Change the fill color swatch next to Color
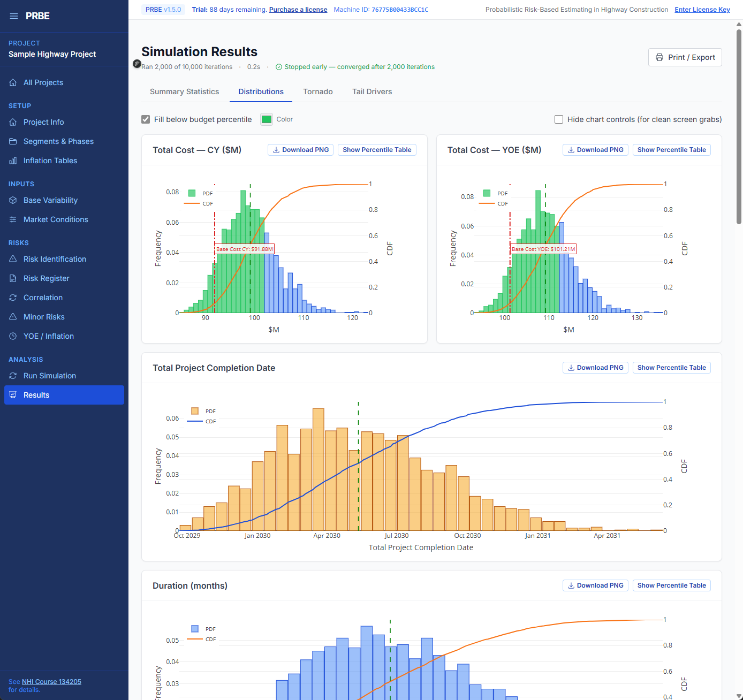This screenshot has height=700, width=743. point(267,119)
